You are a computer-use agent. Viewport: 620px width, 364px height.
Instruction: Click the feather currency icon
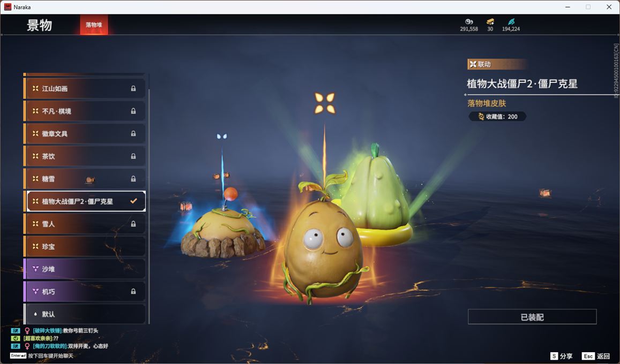511,22
